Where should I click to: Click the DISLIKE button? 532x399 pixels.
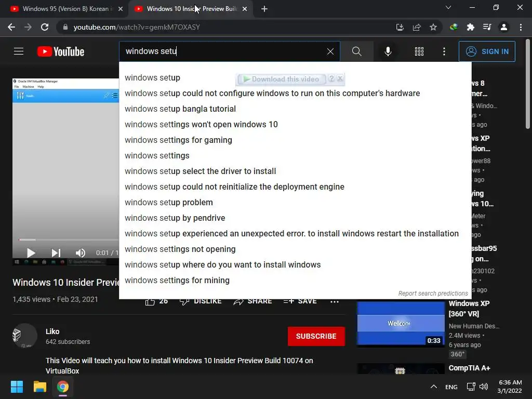[201, 301]
